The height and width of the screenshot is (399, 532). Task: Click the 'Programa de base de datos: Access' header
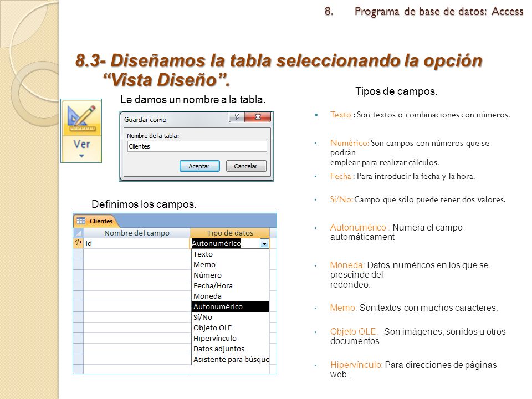click(x=439, y=11)
